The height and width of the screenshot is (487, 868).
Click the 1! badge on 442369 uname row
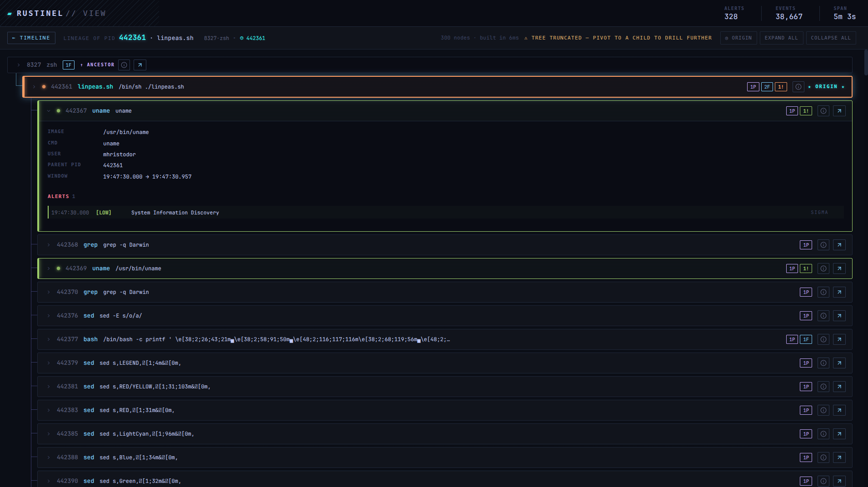click(x=806, y=268)
